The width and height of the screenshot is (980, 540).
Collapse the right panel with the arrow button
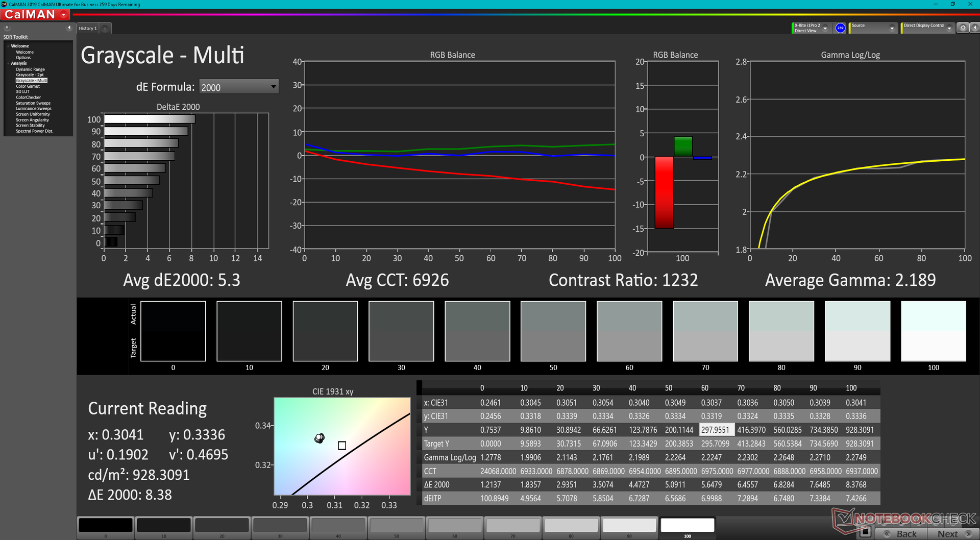974,28
